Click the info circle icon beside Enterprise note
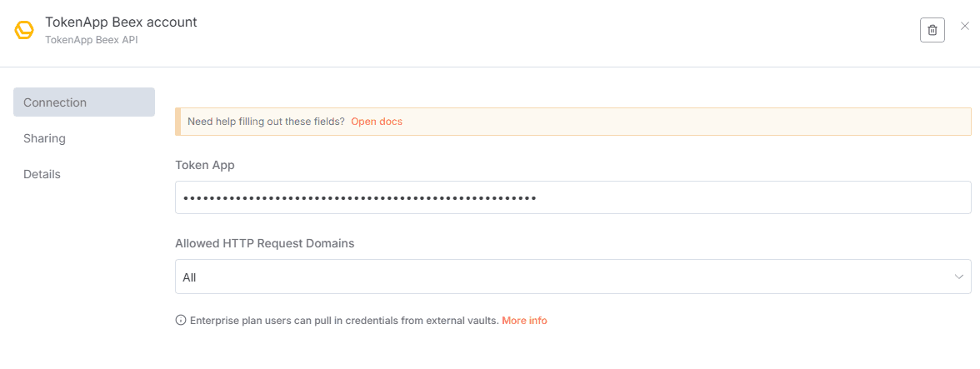The height and width of the screenshot is (369, 980). (x=181, y=321)
